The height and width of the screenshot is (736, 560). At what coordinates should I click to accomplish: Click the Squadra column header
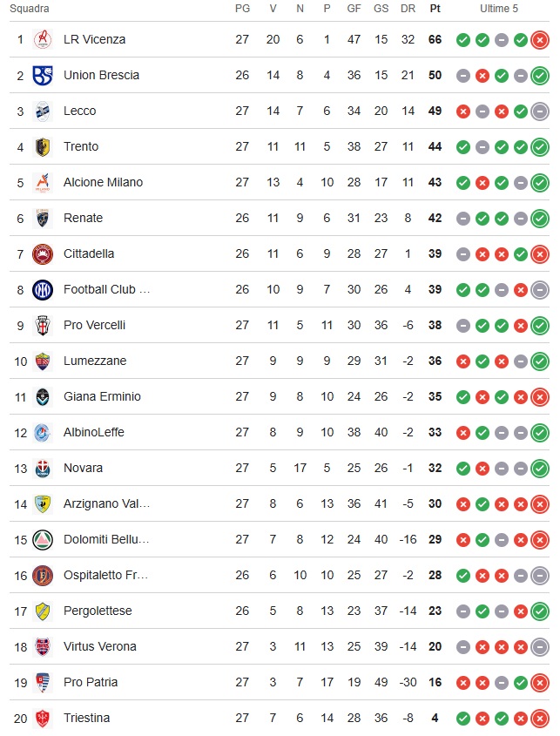pyautogui.click(x=30, y=9)
